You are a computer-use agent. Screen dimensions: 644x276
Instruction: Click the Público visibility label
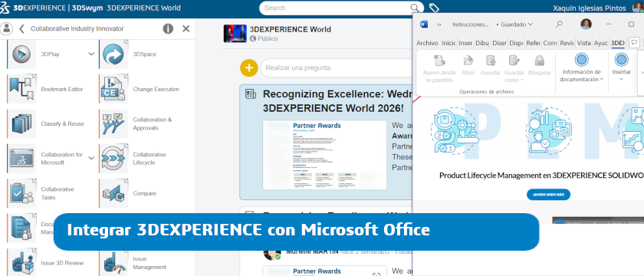coord(268,38)
